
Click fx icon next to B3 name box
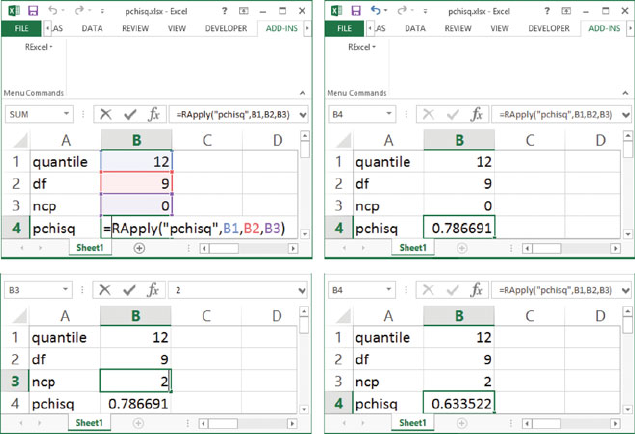pyautogui.click(x=153, y=290)
